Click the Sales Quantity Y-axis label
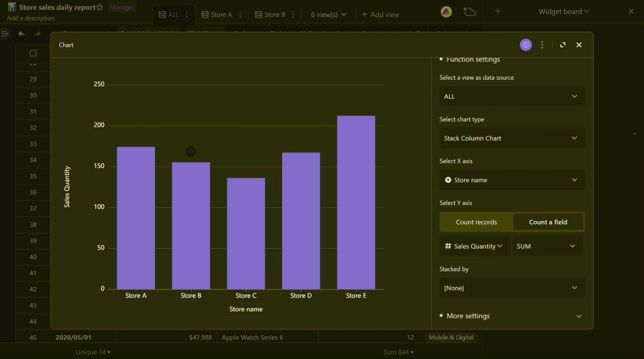This screenshot has height=359, width=644. 67,187
